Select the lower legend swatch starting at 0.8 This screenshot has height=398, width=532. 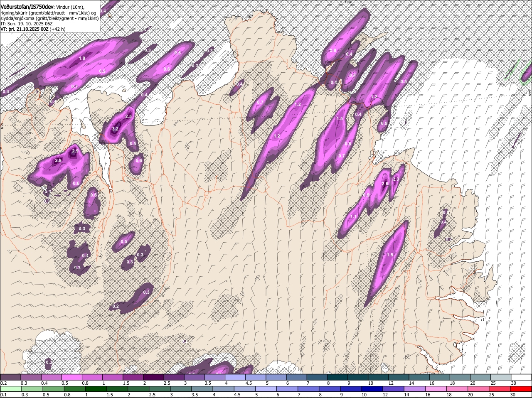[75, 389]
